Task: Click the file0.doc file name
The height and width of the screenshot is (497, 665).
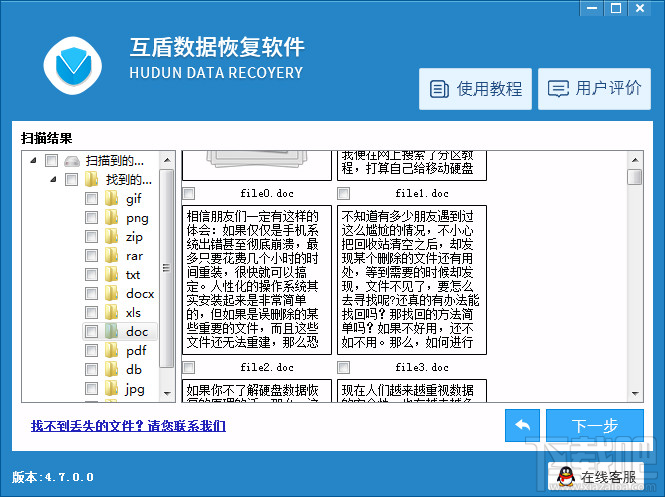Action: (267, 193)
